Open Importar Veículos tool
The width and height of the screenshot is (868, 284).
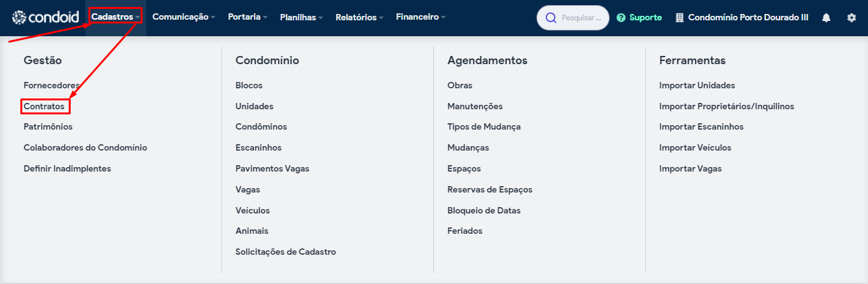695,147
